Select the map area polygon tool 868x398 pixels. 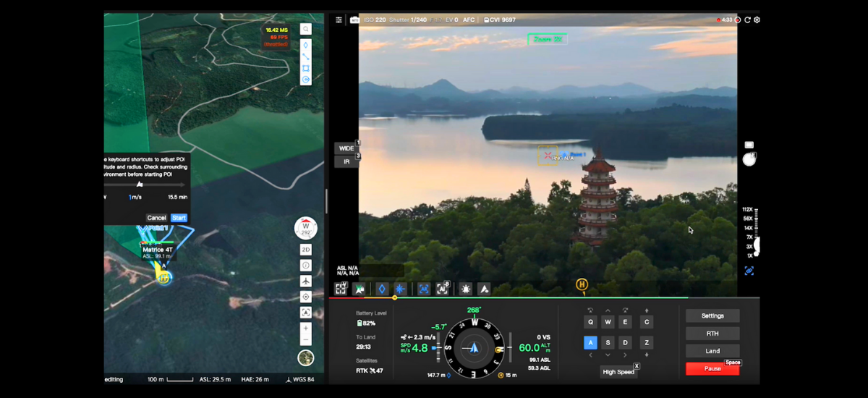point(306,68)
